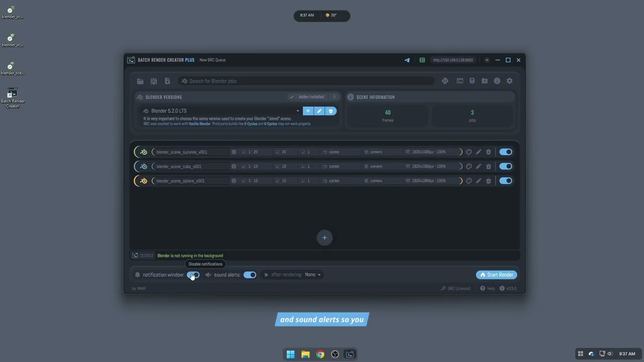The image size is (644, 362).
Task: Toggle the notification window switch
Action: point(193,275)
